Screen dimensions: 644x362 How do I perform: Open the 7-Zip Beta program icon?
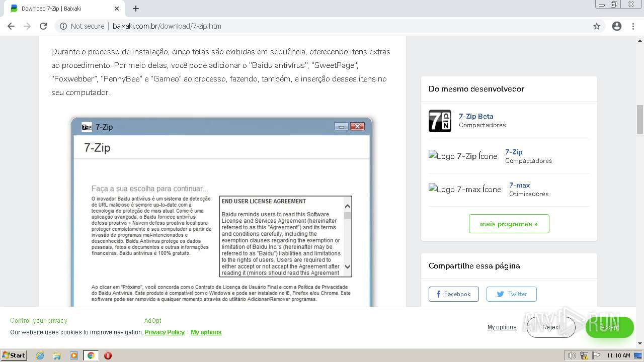[x=440, y=121]
